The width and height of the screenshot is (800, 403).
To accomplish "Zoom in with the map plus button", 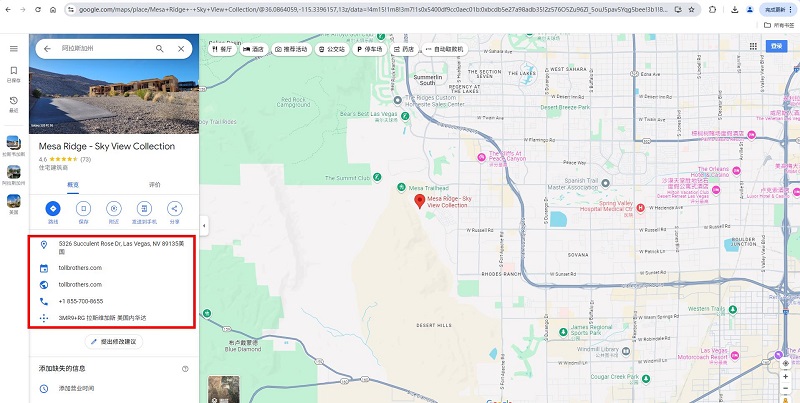I will pos(785,376).
